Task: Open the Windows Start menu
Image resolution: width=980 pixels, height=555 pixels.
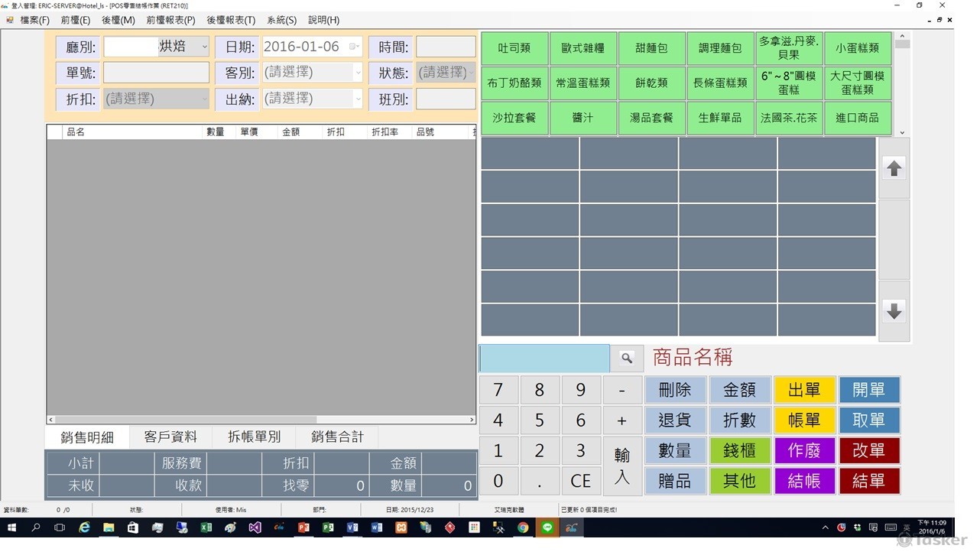Action: (11, 527)
